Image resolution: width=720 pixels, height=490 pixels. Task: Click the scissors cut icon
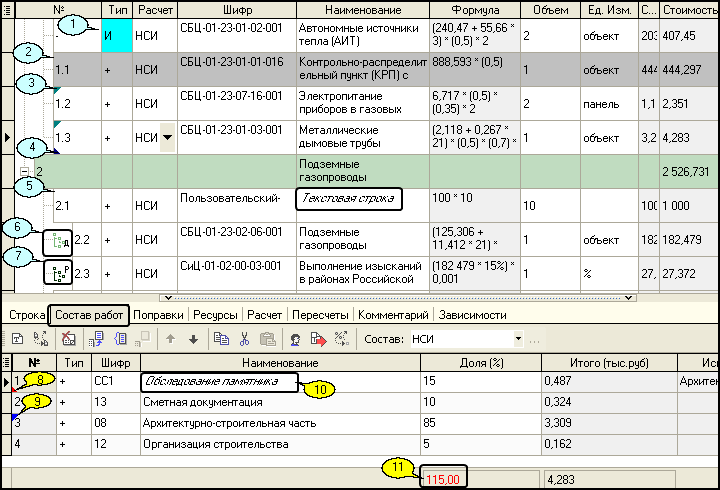click(244, 340)
